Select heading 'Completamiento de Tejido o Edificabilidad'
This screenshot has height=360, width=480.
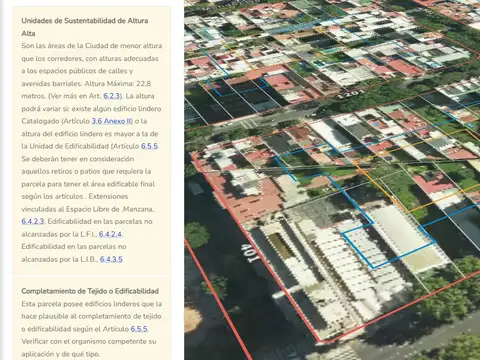point(90,291)
